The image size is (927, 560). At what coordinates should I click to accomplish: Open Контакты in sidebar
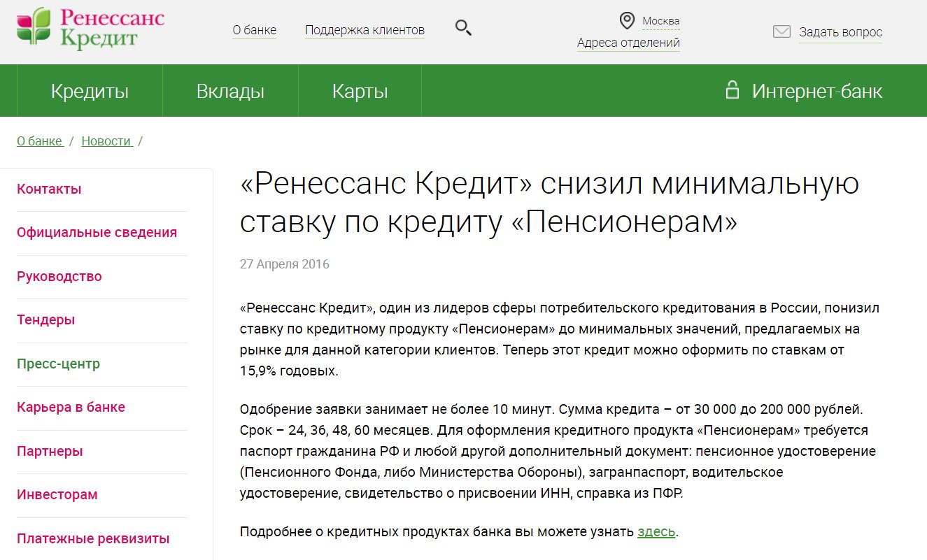(x=49, y=189)
